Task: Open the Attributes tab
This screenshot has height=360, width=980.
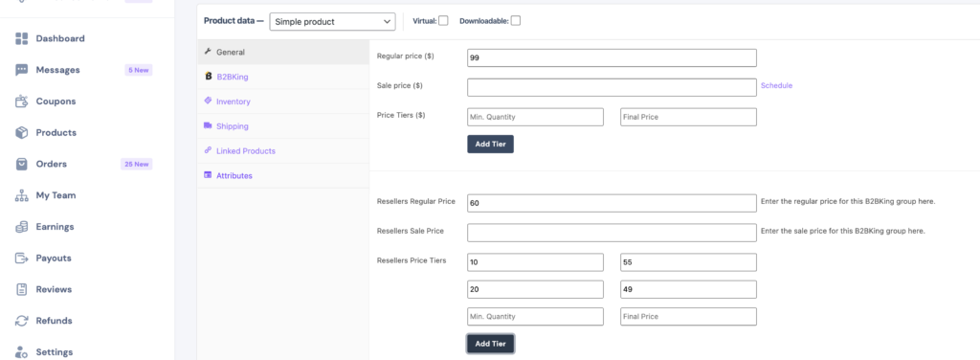Action: point(283,175)
